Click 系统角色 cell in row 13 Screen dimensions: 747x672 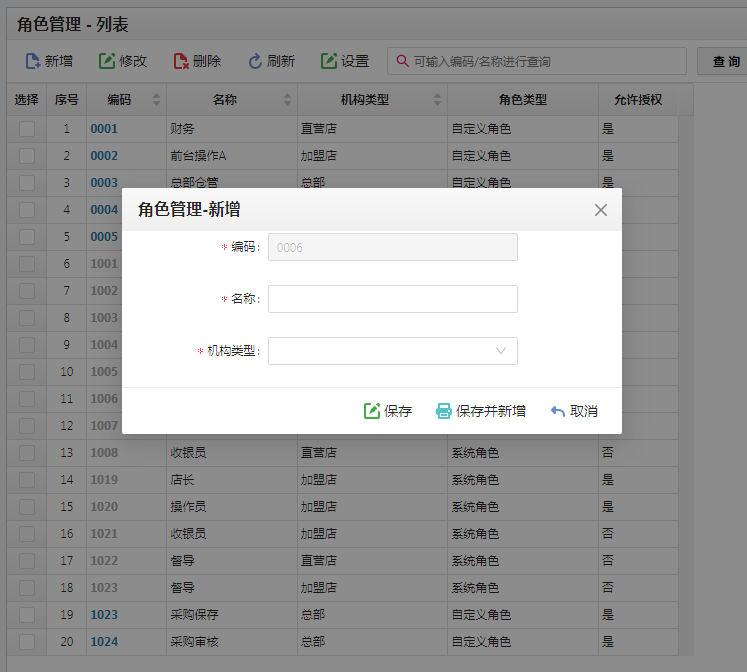475,452
